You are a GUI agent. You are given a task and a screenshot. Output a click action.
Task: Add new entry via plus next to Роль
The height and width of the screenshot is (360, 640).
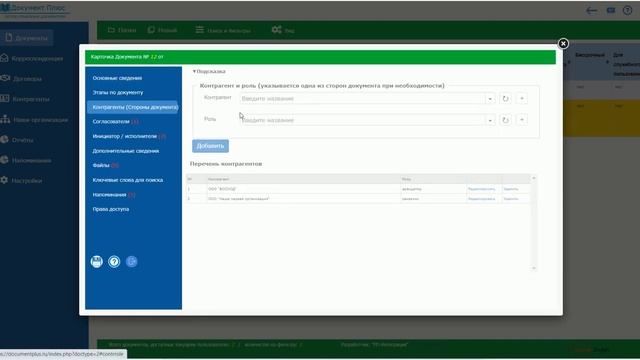click(x=522, y=120)
